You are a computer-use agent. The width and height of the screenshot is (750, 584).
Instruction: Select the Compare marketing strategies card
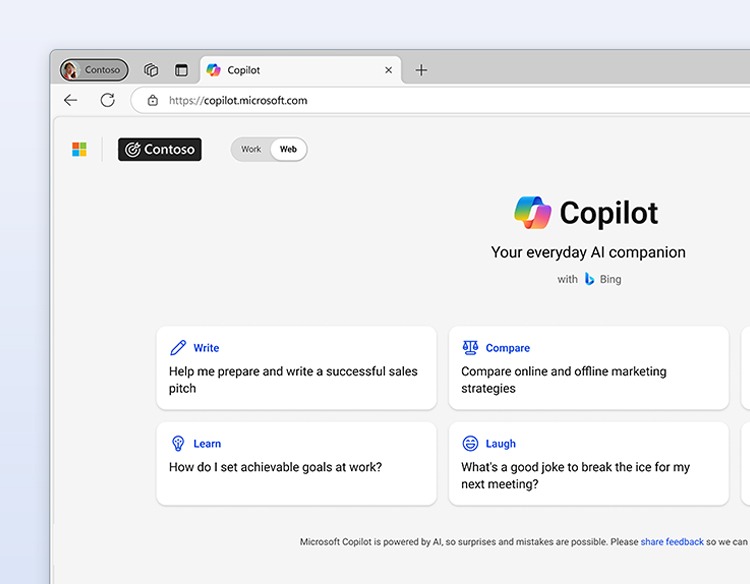(x=588, y=368)
